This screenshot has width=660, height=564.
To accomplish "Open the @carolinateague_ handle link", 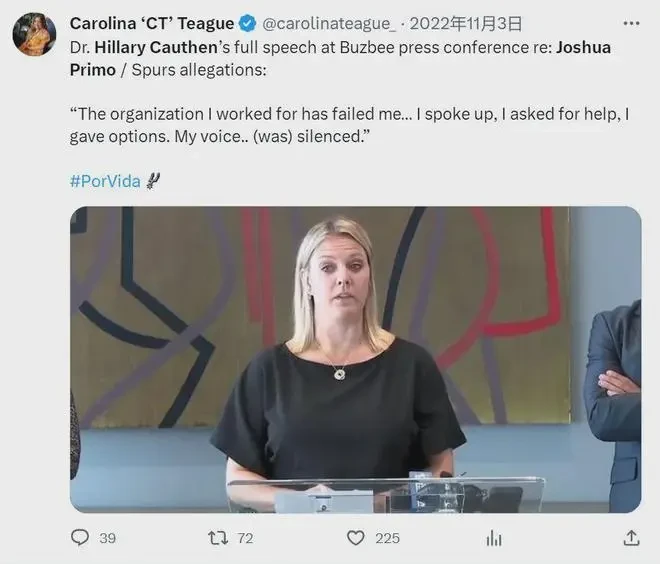I will [x=329, y=24].
